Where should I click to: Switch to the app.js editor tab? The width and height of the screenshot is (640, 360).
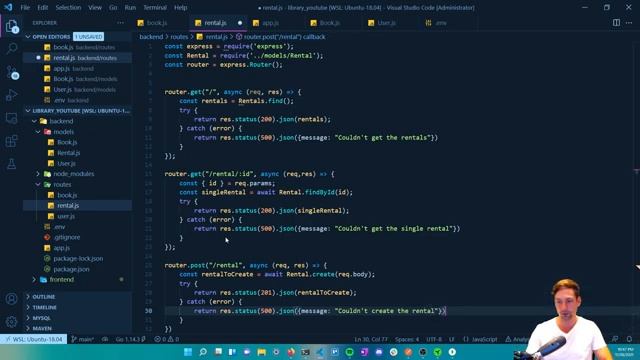pyautogui.click(x=270, y=23)
